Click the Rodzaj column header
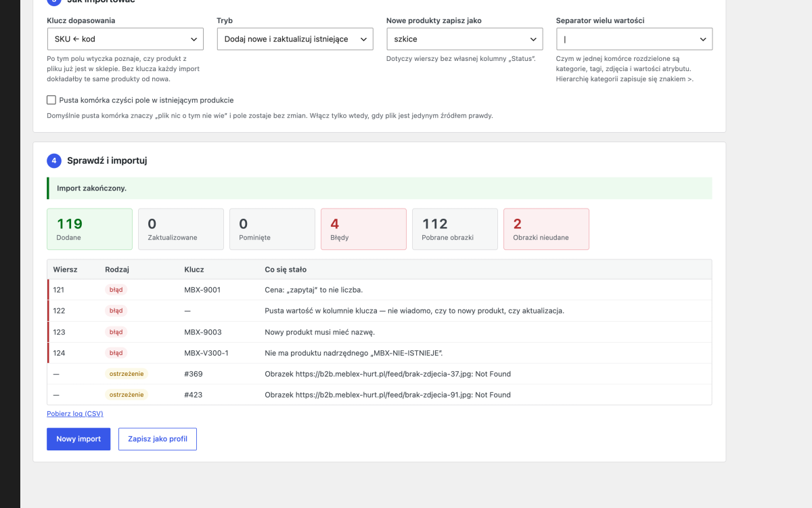 coord(117,270)
